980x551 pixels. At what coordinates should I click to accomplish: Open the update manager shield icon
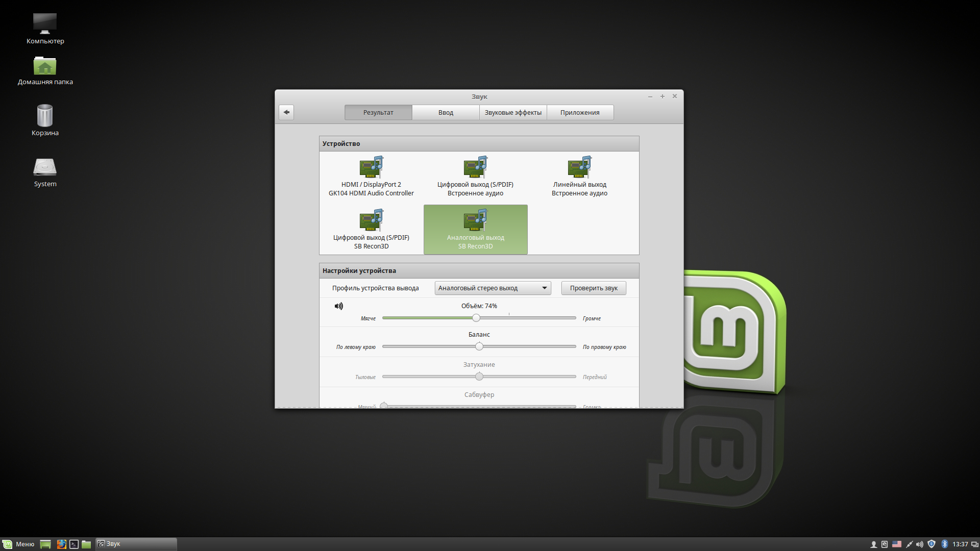point(932,544)
